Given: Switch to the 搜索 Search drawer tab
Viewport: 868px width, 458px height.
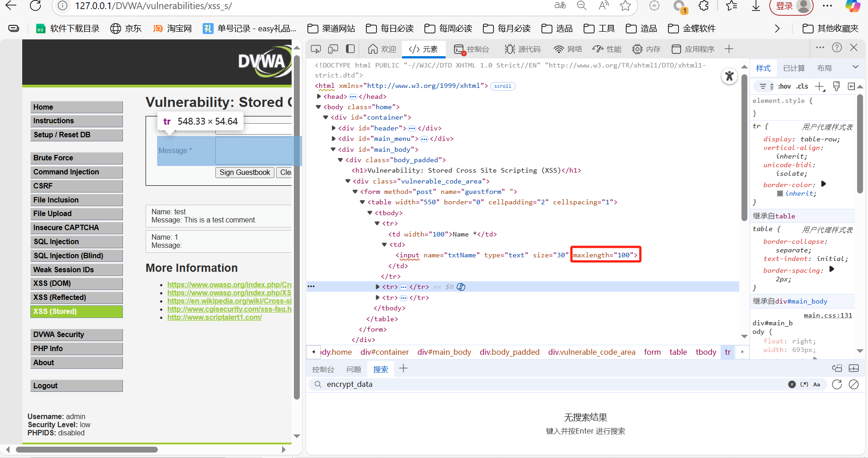Looking at the screenshot, I should click(380, 369).
